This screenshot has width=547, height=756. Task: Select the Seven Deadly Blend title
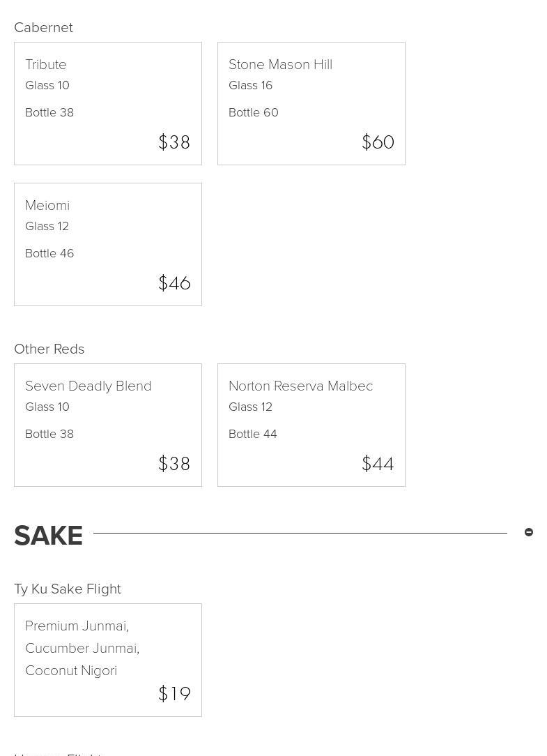point(88,386)
